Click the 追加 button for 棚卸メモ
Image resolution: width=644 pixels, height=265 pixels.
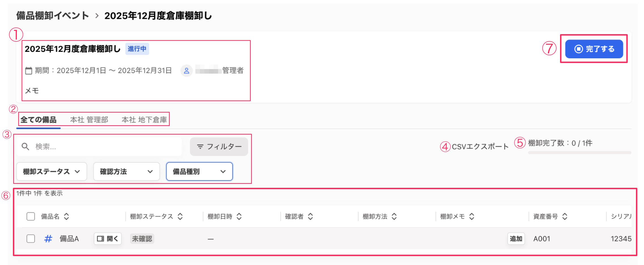(516, 239)
